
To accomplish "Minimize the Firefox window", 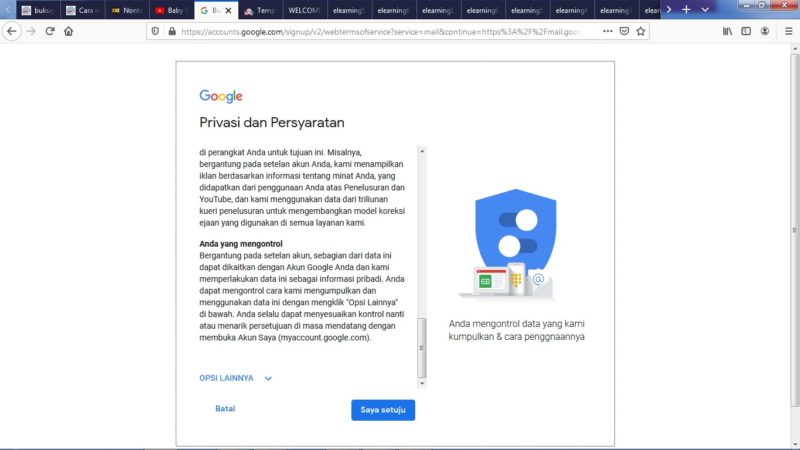I will point(746,5).
